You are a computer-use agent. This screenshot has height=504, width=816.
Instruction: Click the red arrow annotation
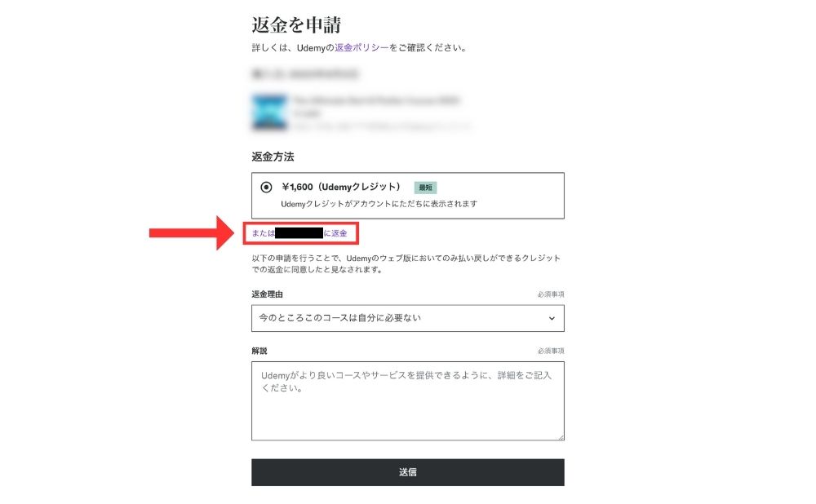coord(192,233)
